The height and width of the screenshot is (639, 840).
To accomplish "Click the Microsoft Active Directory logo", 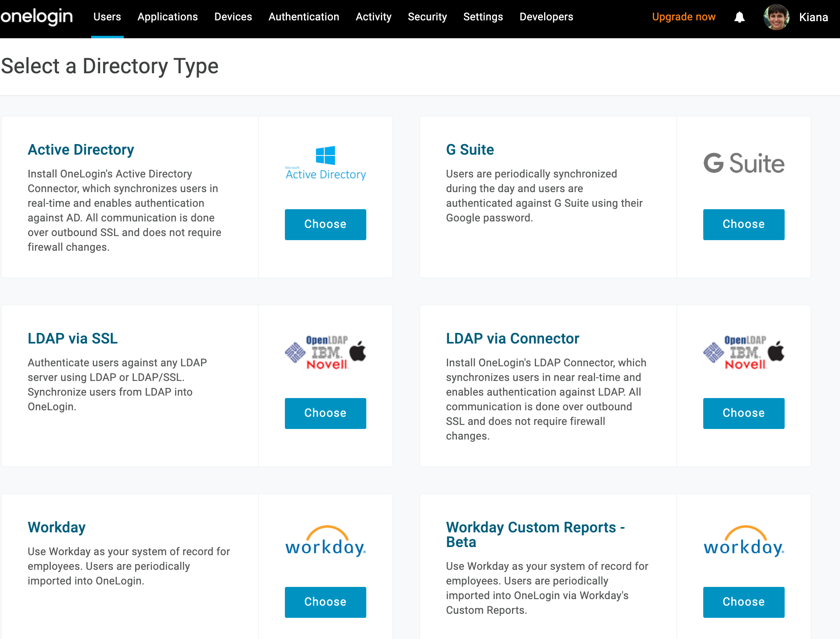I will coord(326,163).
